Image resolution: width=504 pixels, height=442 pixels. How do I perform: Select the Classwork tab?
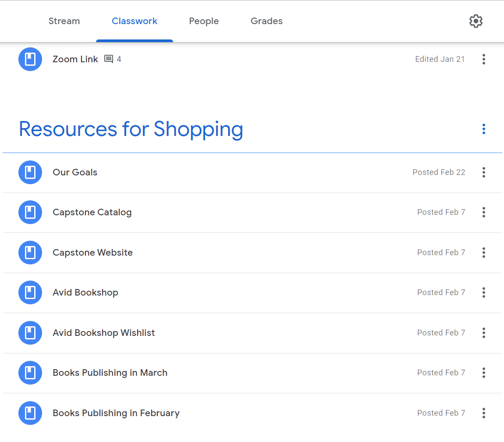pyautogui.click(x=135, y=21)
